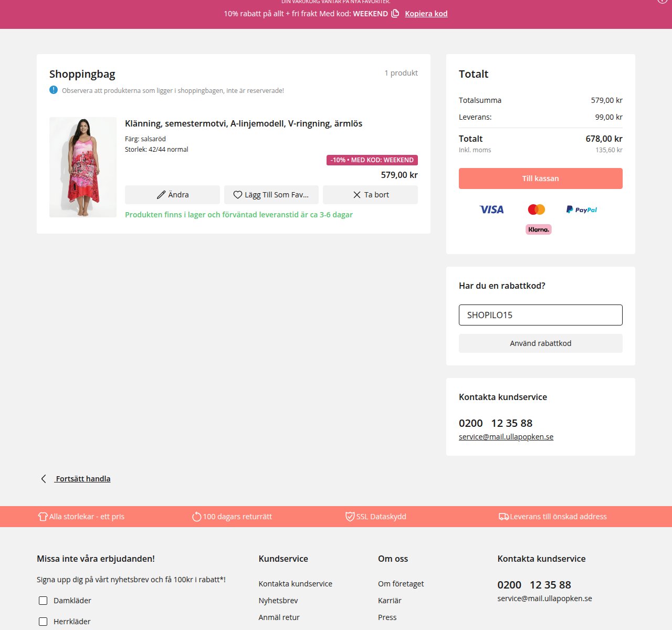672x630 pixels.
Task: Open the dress product title link
Action: tap(244, 123)
